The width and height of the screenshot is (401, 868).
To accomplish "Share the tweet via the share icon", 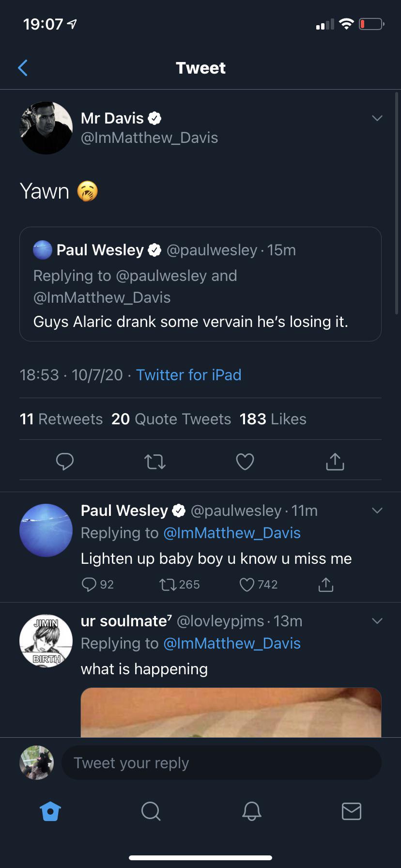I will point(335,462).
